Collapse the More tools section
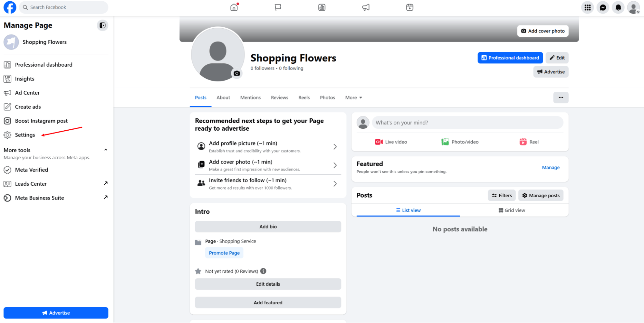The width and height of the screenshot is (644, 323). click(105, 150)
